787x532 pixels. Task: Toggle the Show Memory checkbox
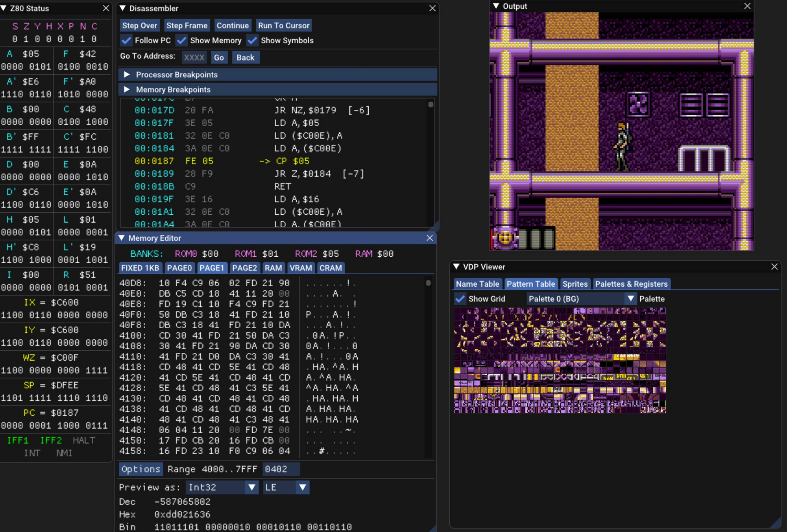[x=181, y=40]
